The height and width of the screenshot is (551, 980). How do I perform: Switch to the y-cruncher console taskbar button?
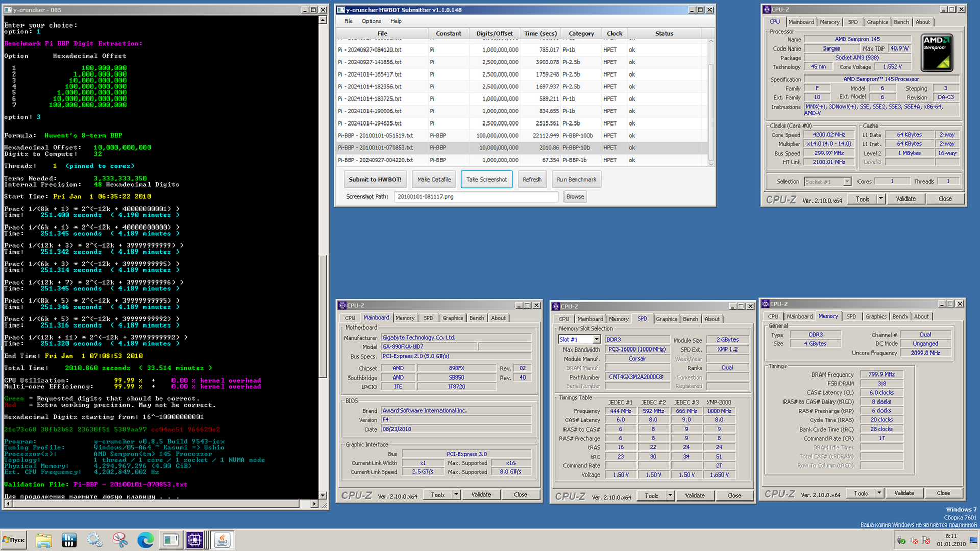point(170,540)
